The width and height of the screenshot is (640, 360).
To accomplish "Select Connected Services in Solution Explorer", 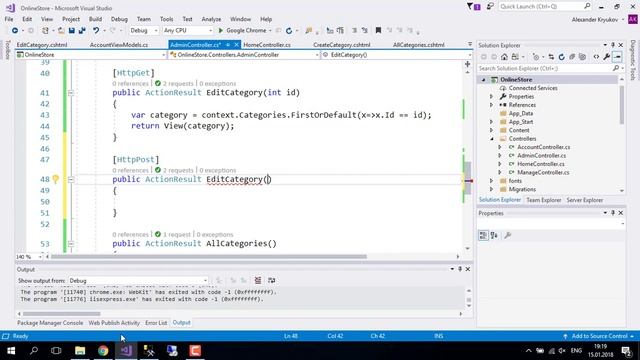I will click(533, 88).
